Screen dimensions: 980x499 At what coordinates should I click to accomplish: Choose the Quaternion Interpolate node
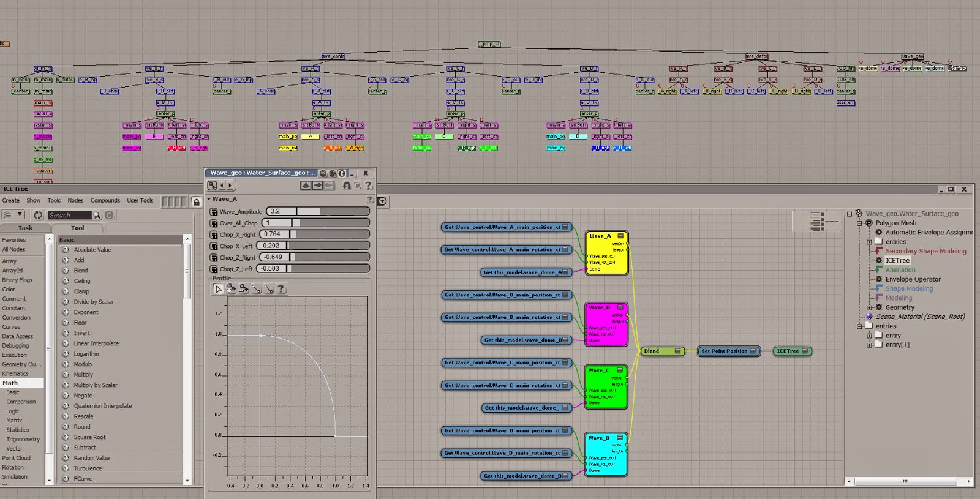pyautogui.click(x=103, y=406)
